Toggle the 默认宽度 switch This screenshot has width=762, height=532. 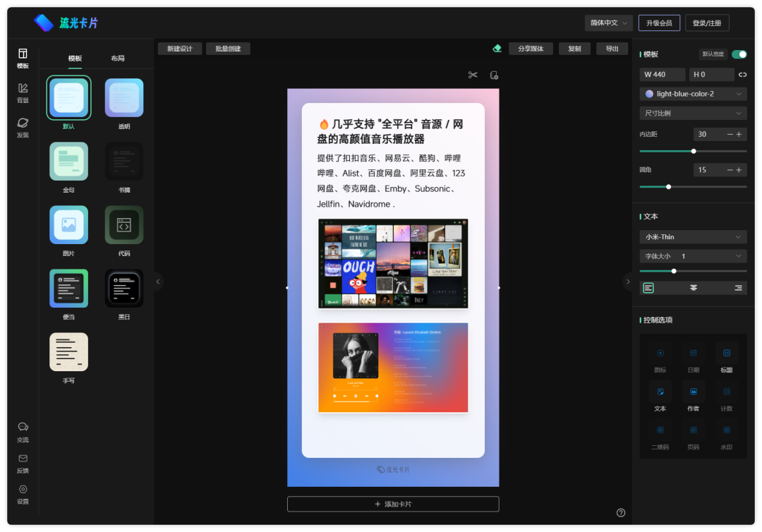point(739,54)
